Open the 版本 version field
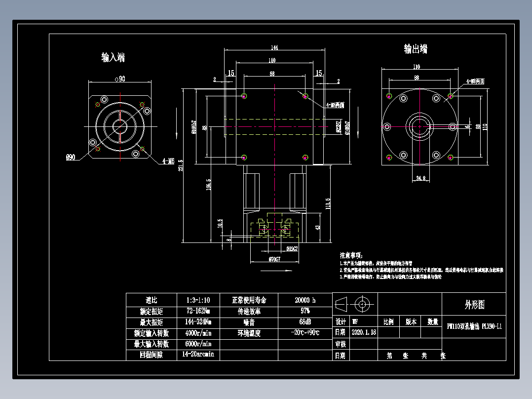Viewport: 532px width, 399px height. click(x=411, y=320)
